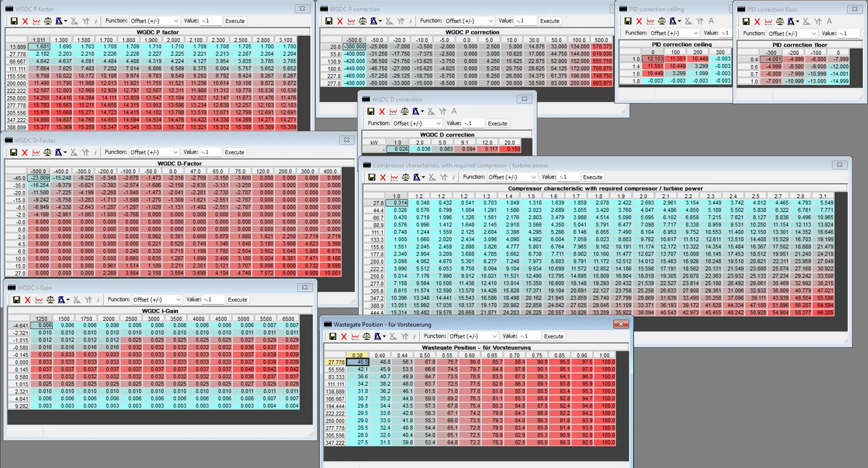Viewport: 868px width, 468px height.
Task: Click the Value field in Compressor characteristic window
Action: point(568,177)
